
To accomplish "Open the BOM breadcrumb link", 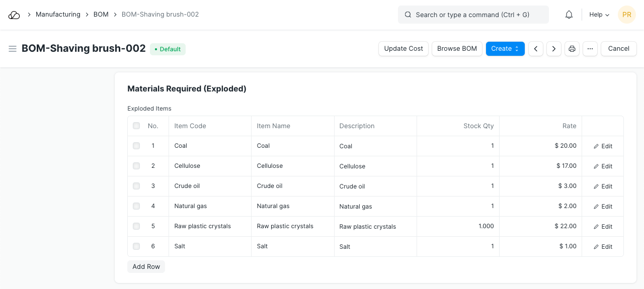I will 101,15.
